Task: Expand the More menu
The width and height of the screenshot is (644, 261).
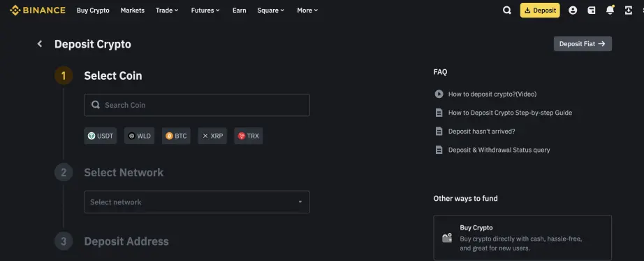Action: pyautogui.click(x=307, y=10)
